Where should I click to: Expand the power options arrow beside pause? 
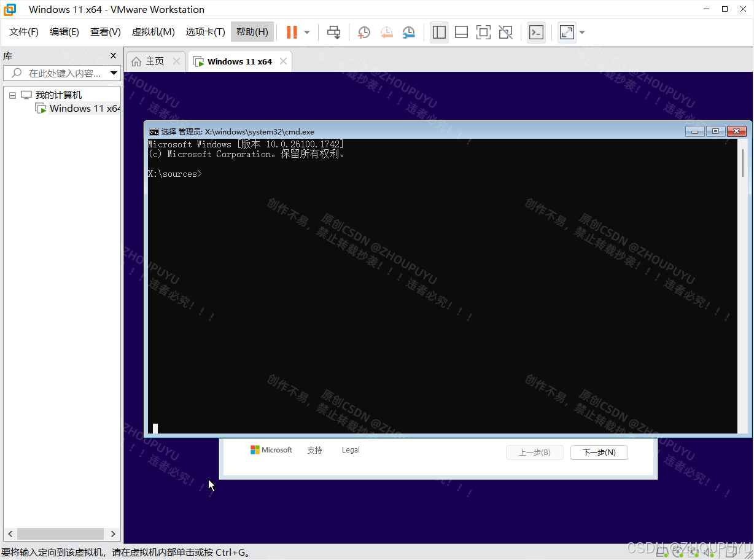pos(307,33)
